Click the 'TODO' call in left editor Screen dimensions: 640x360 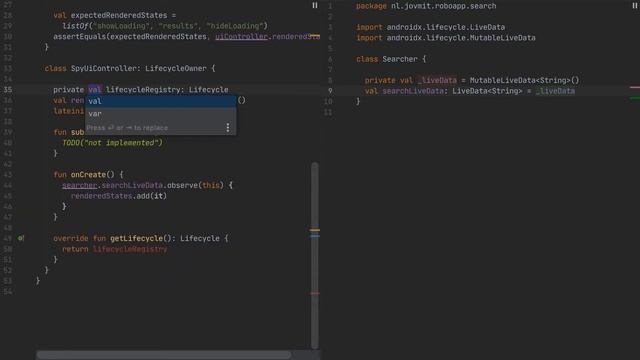pyautogui.click(x=71, y=143)
